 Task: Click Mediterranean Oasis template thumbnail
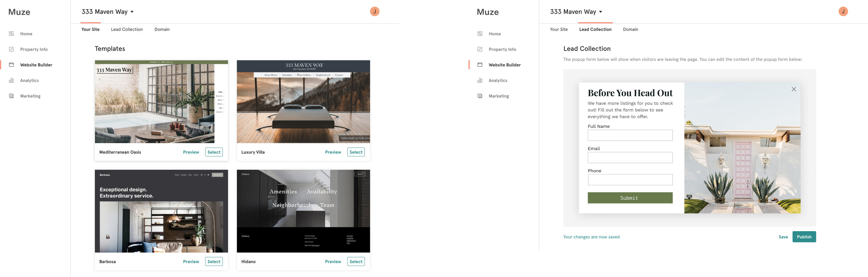pos(161,102)
